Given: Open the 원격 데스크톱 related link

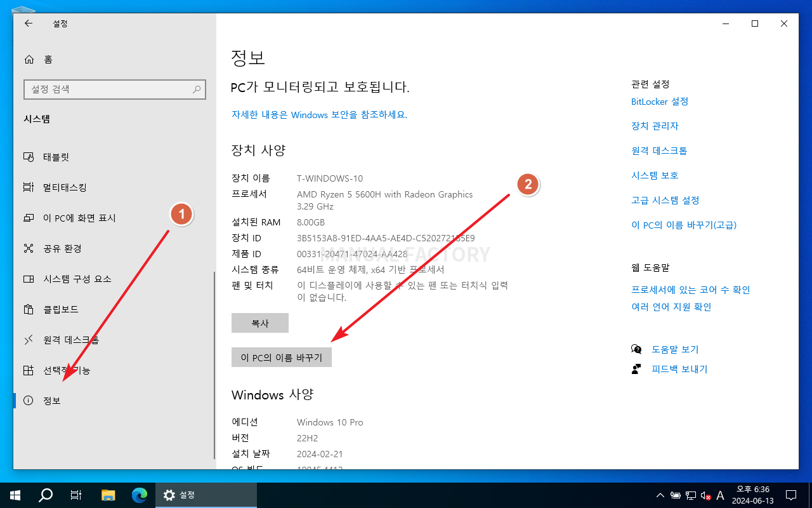Looking at the screenshot, I should click(x=659, y=151).
